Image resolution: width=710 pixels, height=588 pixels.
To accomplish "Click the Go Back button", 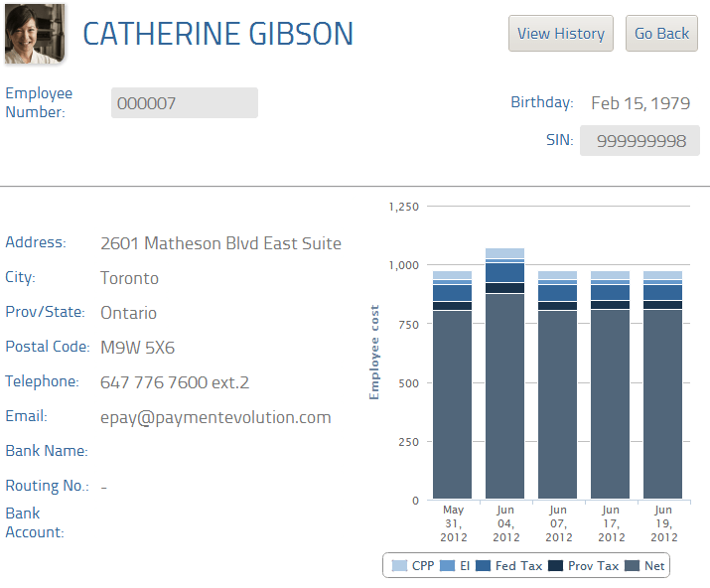I will [x=661, y=34].
